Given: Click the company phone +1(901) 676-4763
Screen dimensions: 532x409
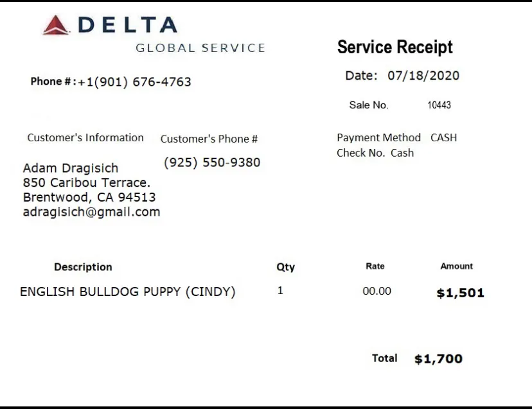Looking at the screenshot, I should pyautogui.click(x=134, y=82).
